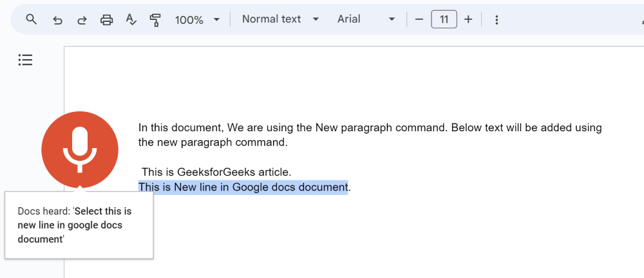The height and width of the screenshot is (278, 644).
Task: Run spelling and grammar check
Action: point(131,20)
